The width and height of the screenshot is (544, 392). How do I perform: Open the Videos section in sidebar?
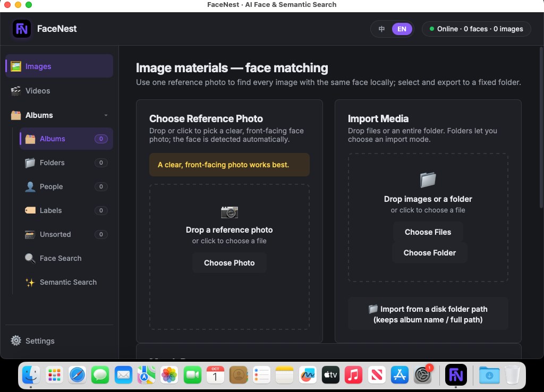[x=59, y=90]
